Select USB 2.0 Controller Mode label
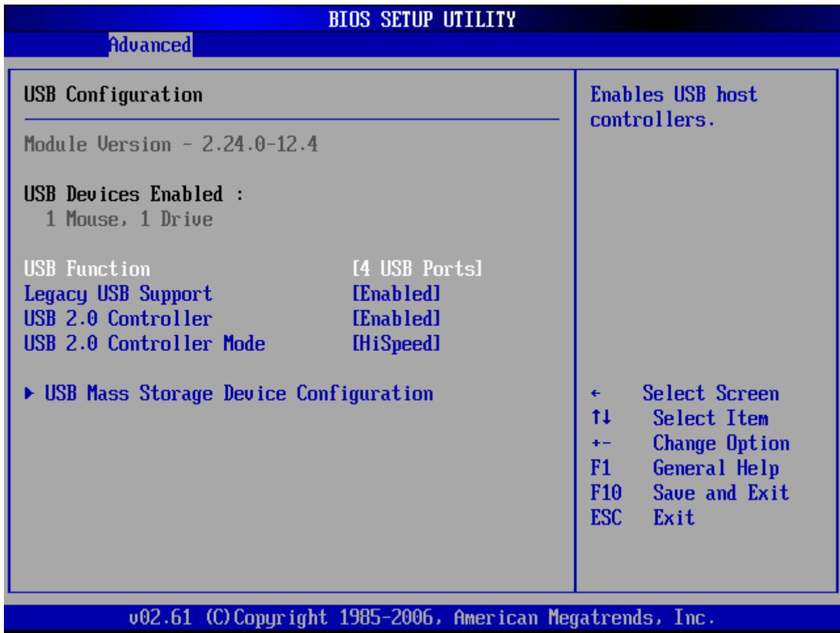The height and width of the screenshot is (633, 840). click(x=145, y=344)
